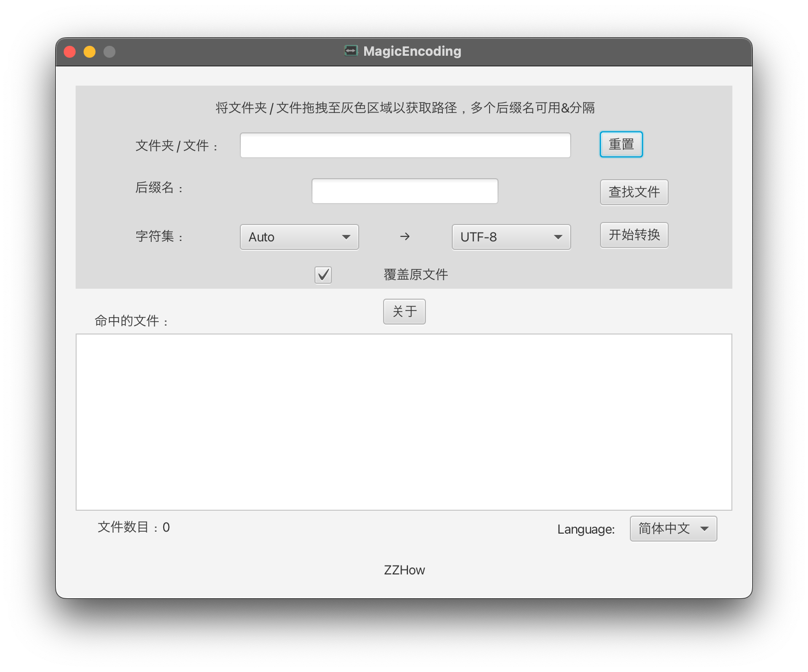Minimize the window with yellow button
The image size is (808, 672).
pyautogui.click(x=90, y=52)
